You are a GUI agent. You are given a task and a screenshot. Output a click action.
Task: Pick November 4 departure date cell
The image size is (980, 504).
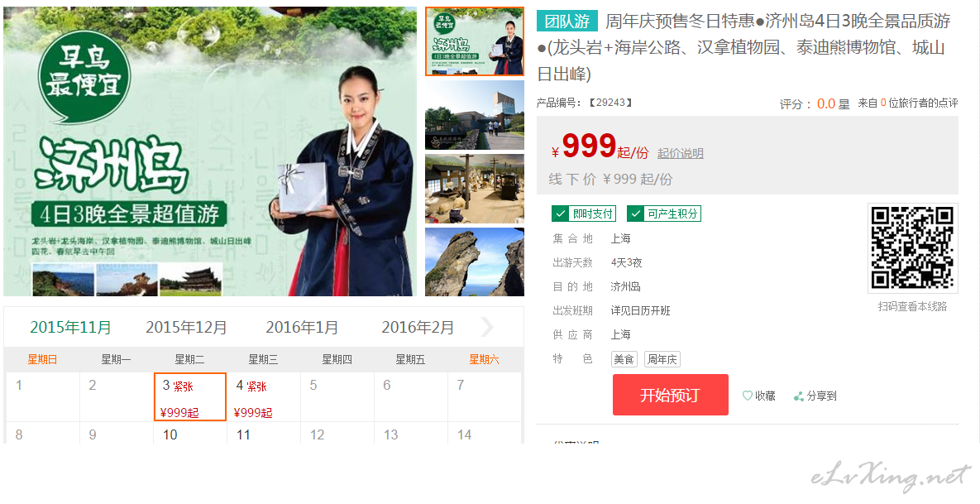[x=263, y=397]
